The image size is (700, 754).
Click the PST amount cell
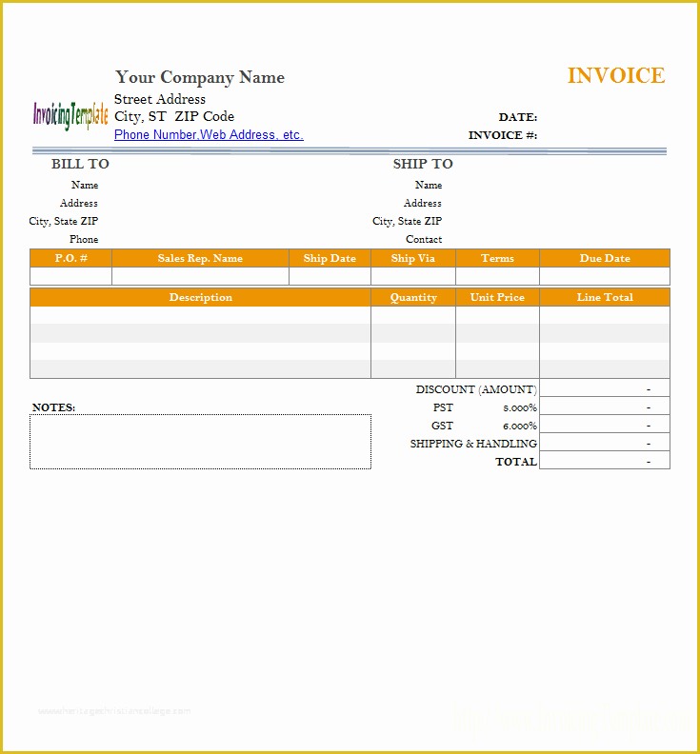605,406
